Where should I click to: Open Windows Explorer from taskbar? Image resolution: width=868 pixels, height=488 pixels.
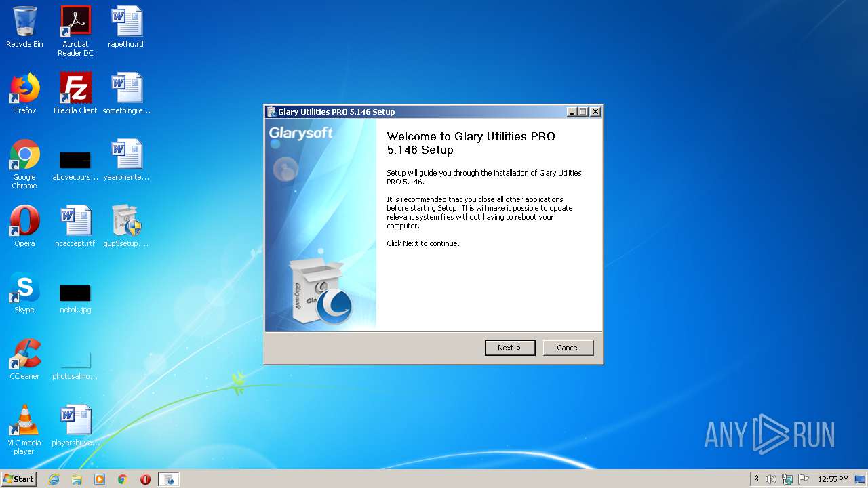coord(77,479)
